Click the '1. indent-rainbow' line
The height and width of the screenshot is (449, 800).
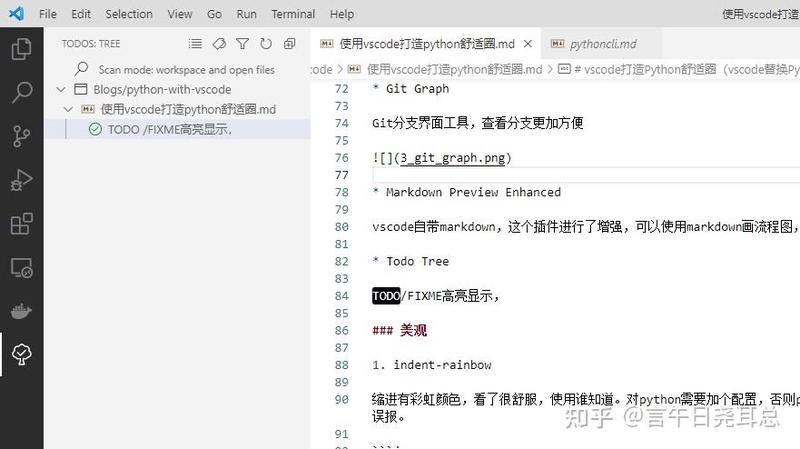[432, 365]
